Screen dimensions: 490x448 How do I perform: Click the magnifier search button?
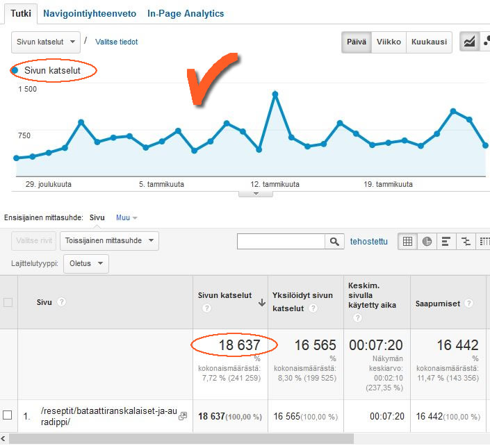click(x=334, y=241)
